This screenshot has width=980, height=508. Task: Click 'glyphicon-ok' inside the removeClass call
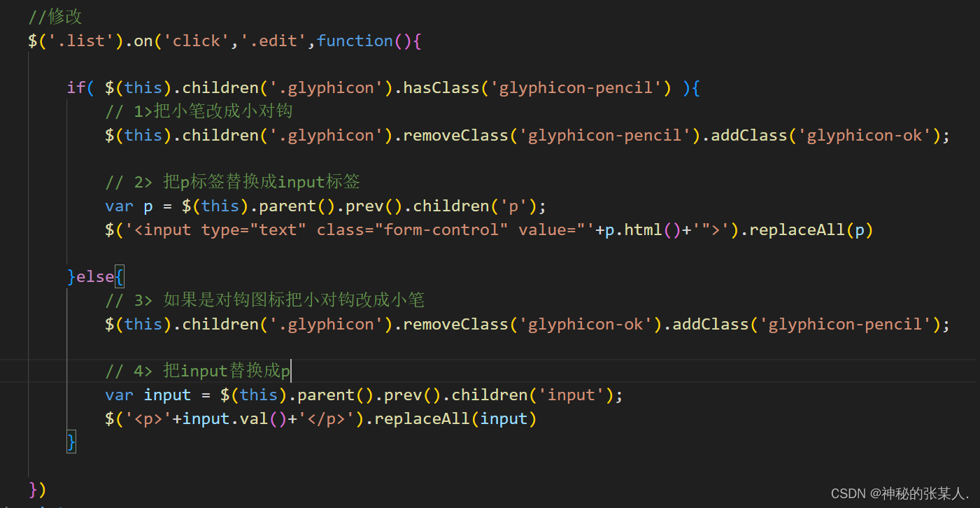coord(585,324)
